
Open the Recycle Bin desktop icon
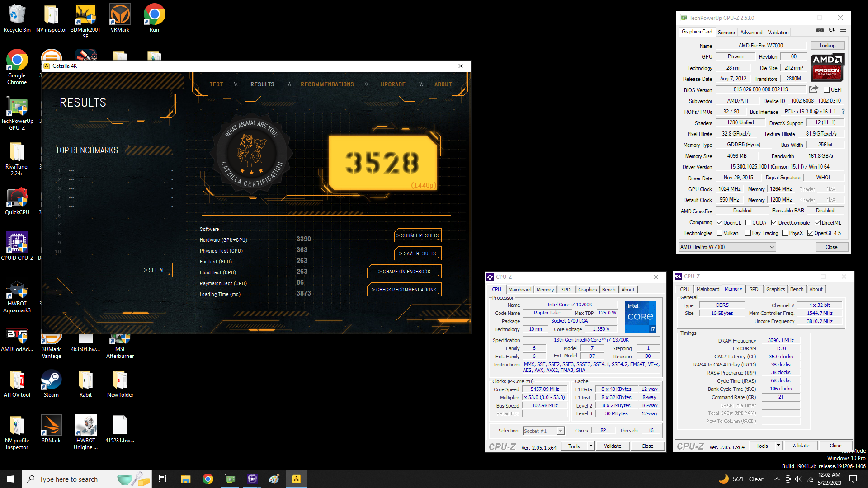[x=17, y=19]
